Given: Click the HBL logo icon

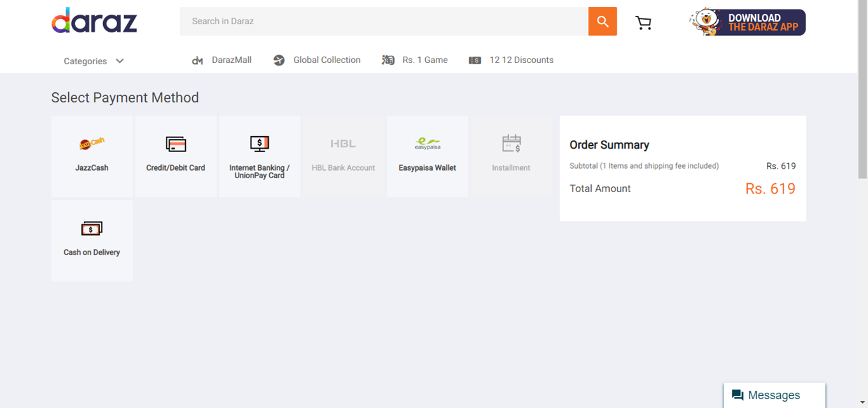Looking at the screenshot, I should click(x=343, y=144).
